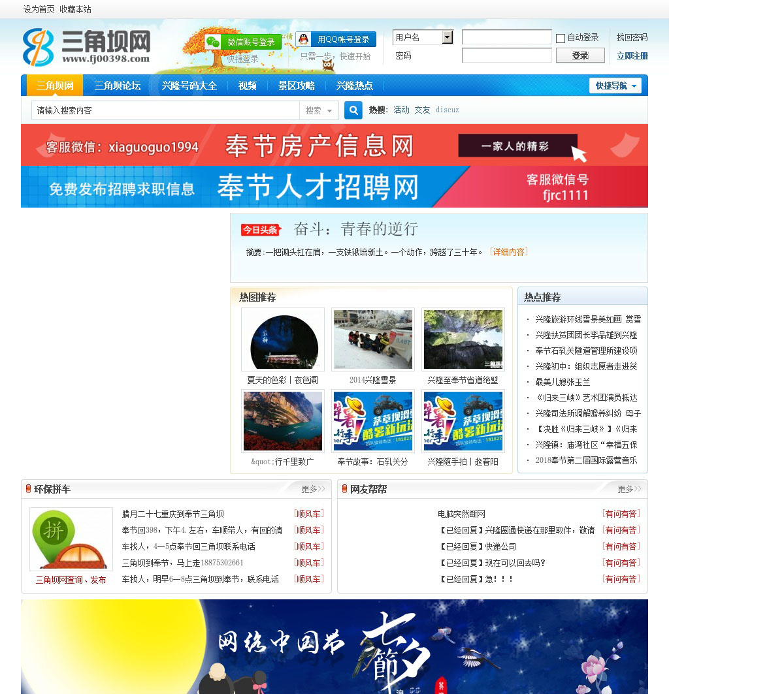The height and width of the screenshot is (694, 784).
Task: Focus the username input field
Action: click(x=507, y=37)
